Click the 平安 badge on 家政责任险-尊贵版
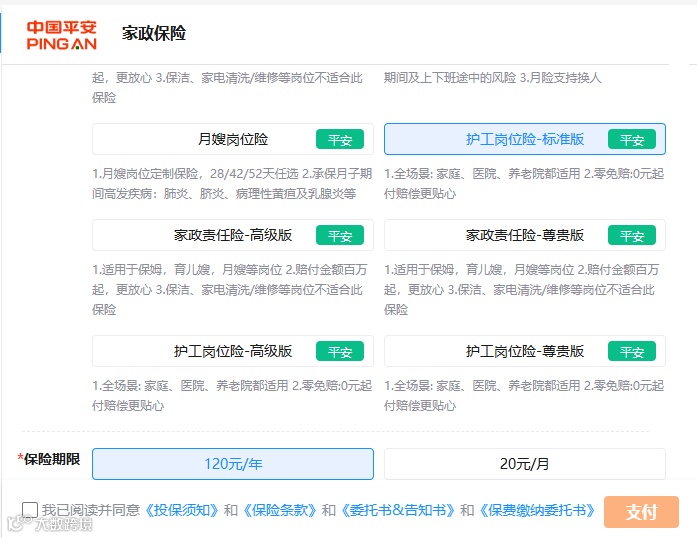 (632, 235)
